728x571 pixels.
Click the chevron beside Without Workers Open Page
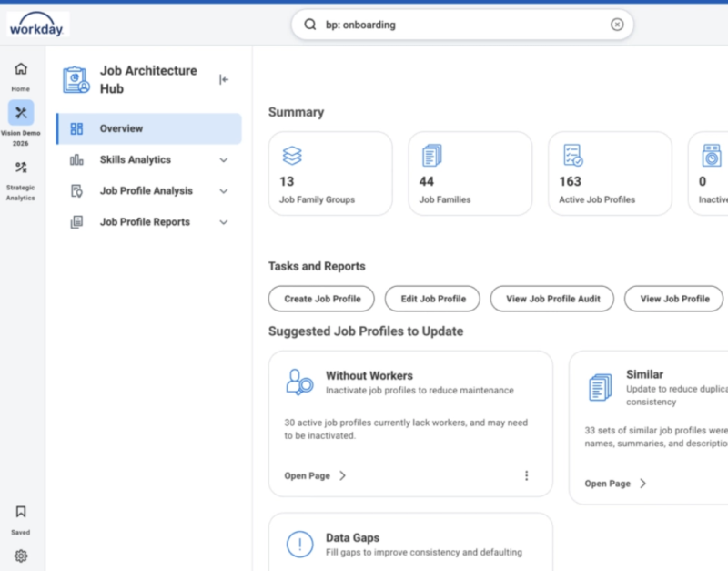click(x=343, y=475)
